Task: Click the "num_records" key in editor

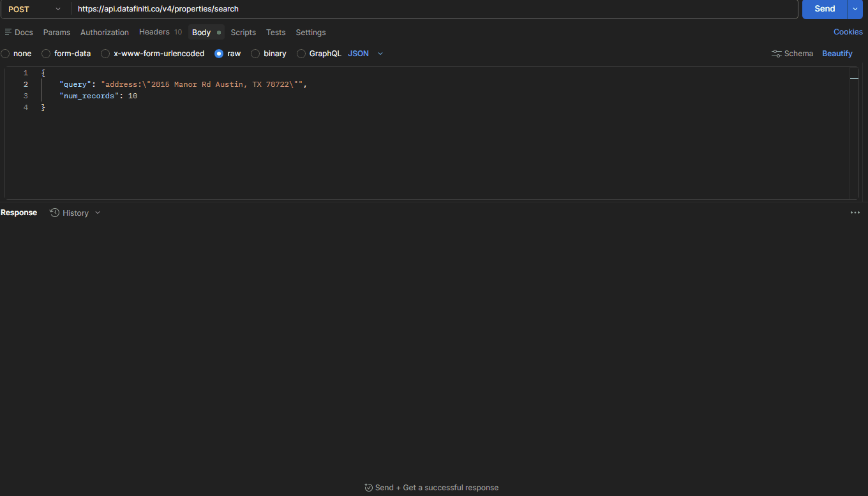Action: coord(89,96)
